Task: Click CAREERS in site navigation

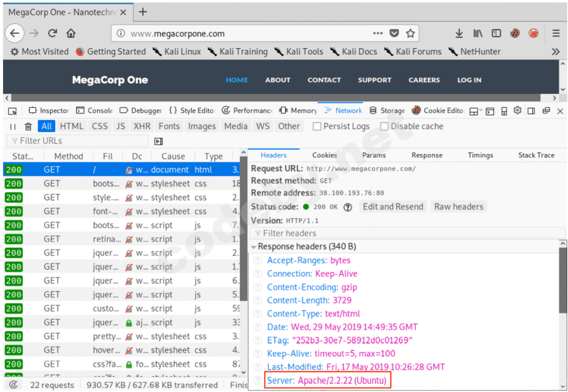Action: (x=424, y=80)
